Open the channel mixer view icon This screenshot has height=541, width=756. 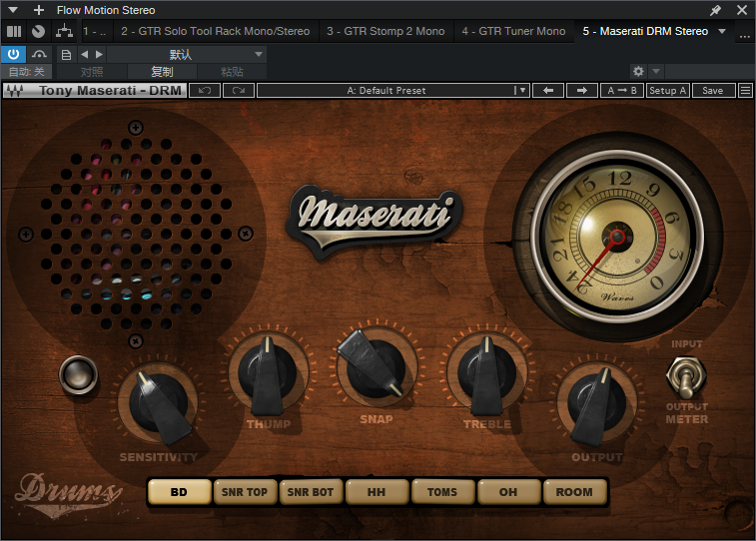click(14, 31)
